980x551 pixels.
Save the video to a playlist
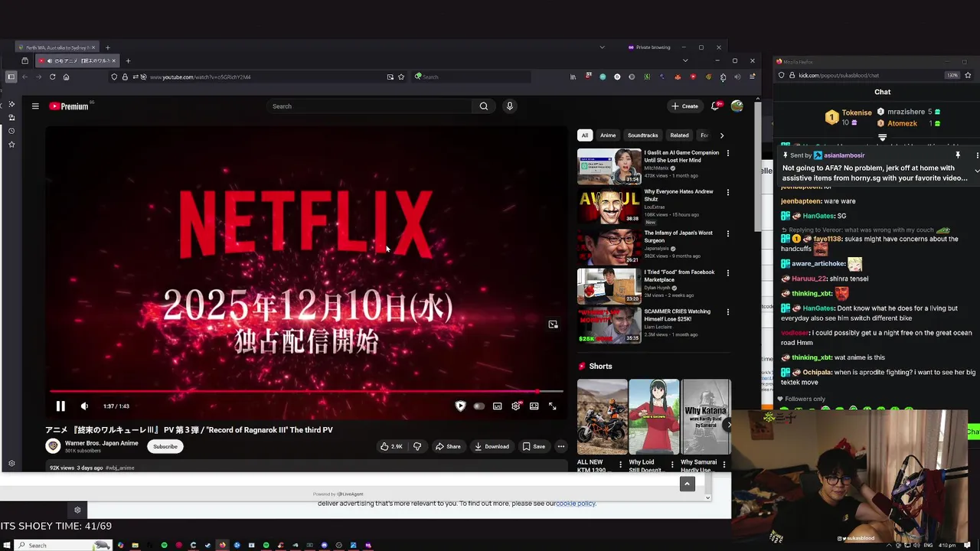click(x=534, y=446)
